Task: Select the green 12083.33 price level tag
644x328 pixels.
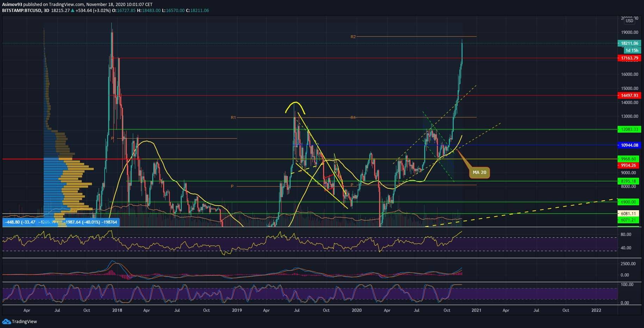Action: (x=629, y=129)
